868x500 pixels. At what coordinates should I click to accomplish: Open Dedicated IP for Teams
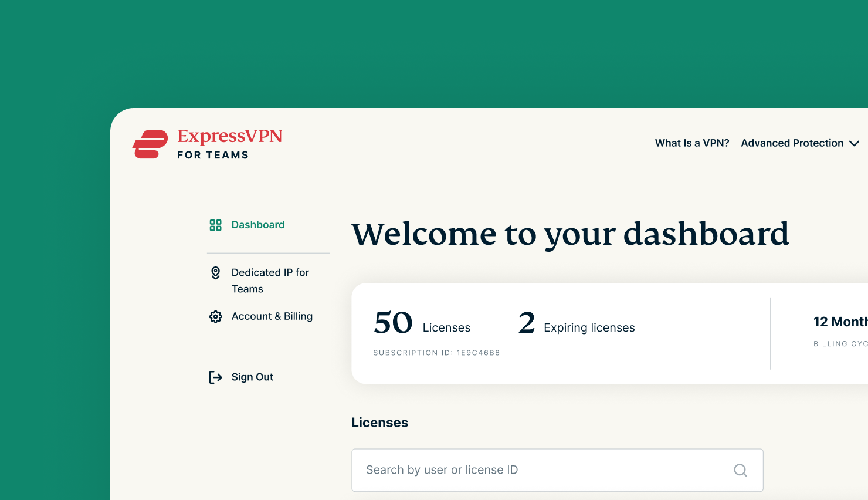pyautogui.click(x=270, y=281)
